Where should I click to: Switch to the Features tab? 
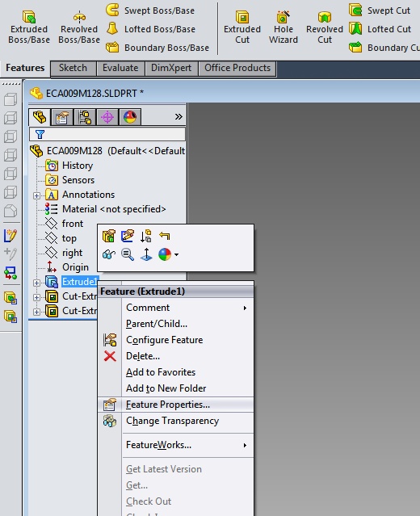25,68
